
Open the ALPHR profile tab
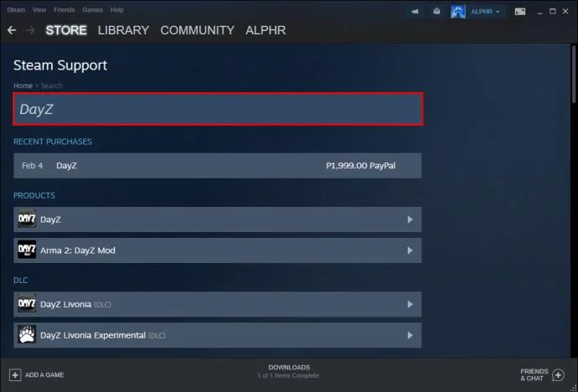coord(266,30)
